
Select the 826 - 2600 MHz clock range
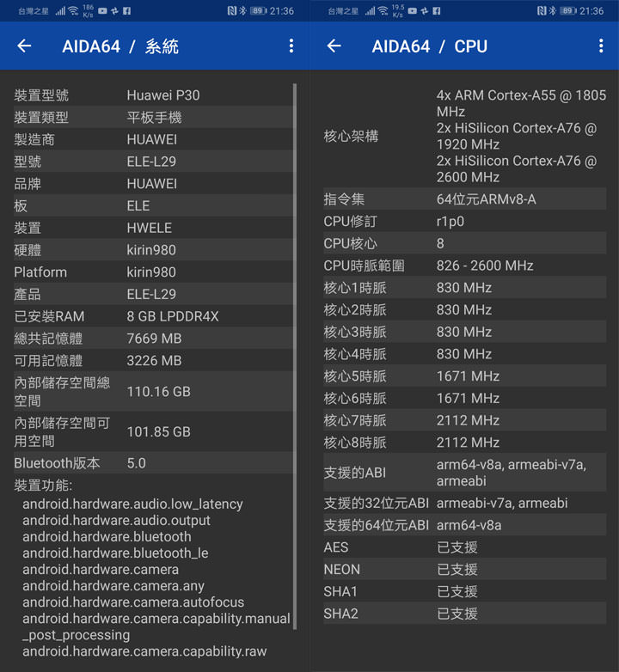485,266
